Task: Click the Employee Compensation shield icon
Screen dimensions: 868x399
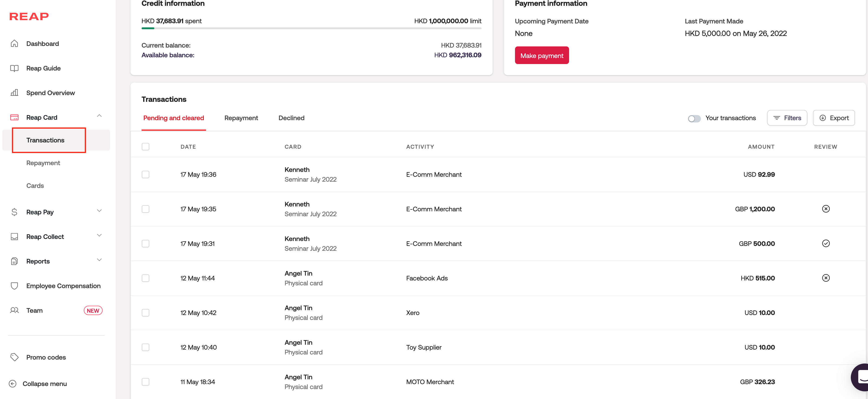Action: coord(14,286)
